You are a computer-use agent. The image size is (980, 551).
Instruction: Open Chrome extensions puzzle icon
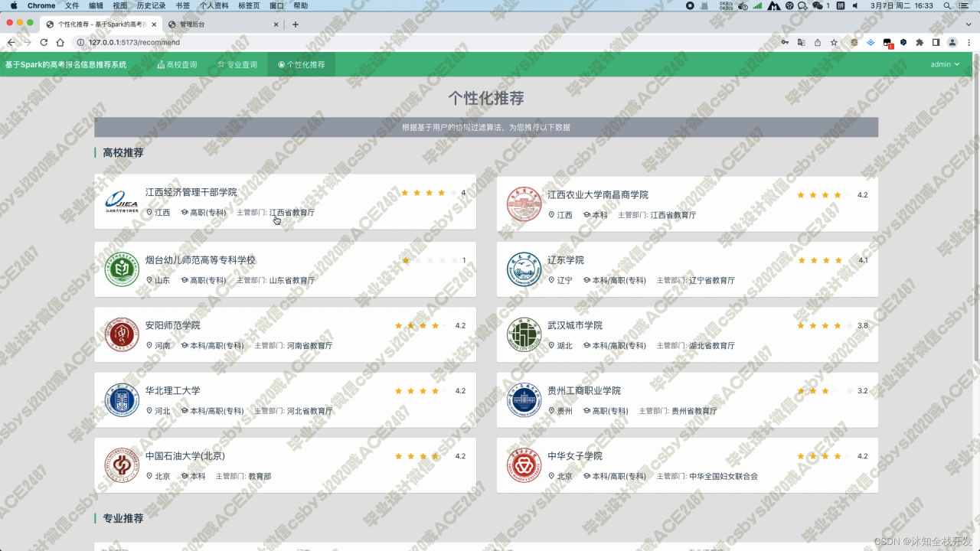[920, 43]
